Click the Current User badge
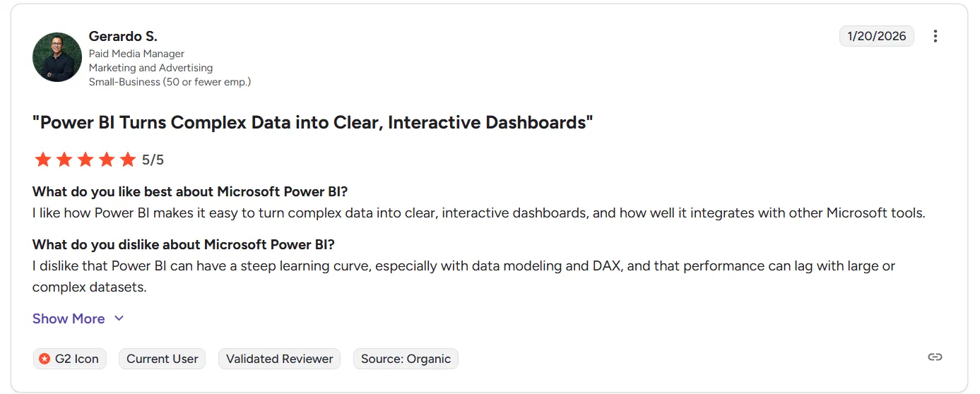The height and width of the screenshot is (394, 980). point(163,359)
